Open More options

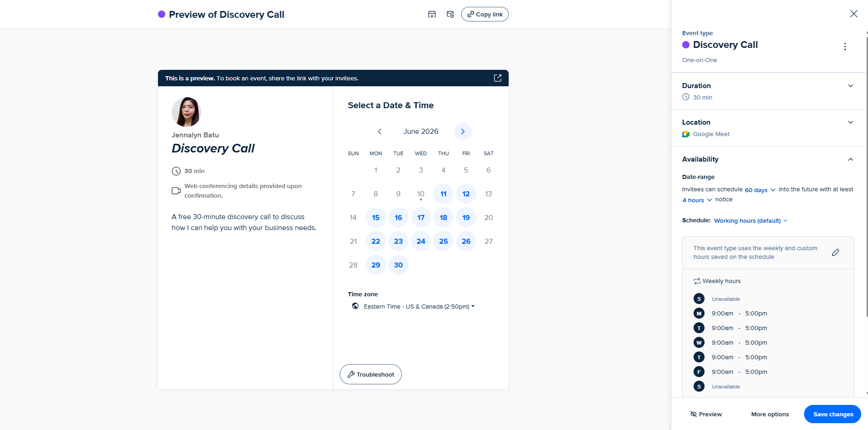point(770,414)
